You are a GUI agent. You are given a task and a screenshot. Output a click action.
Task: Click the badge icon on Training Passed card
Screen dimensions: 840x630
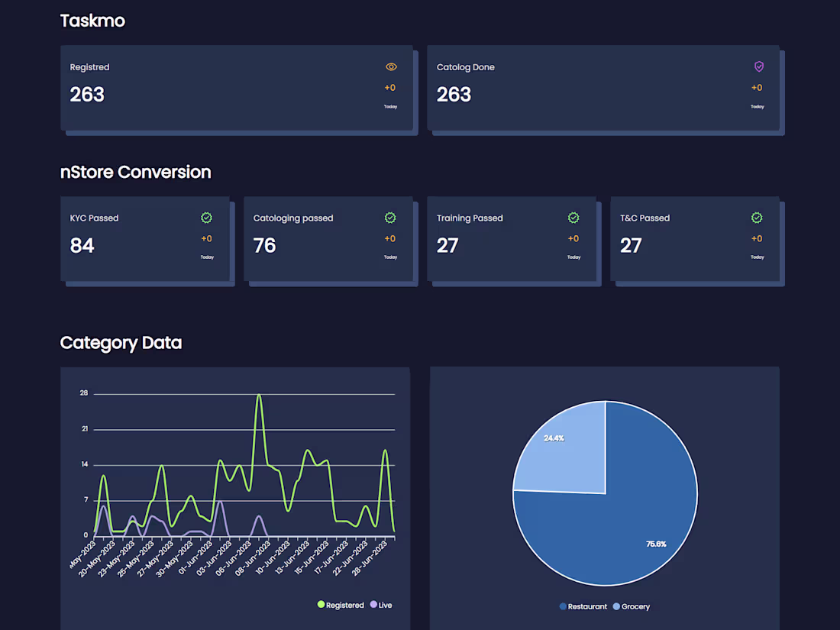(x=573, y=218)
